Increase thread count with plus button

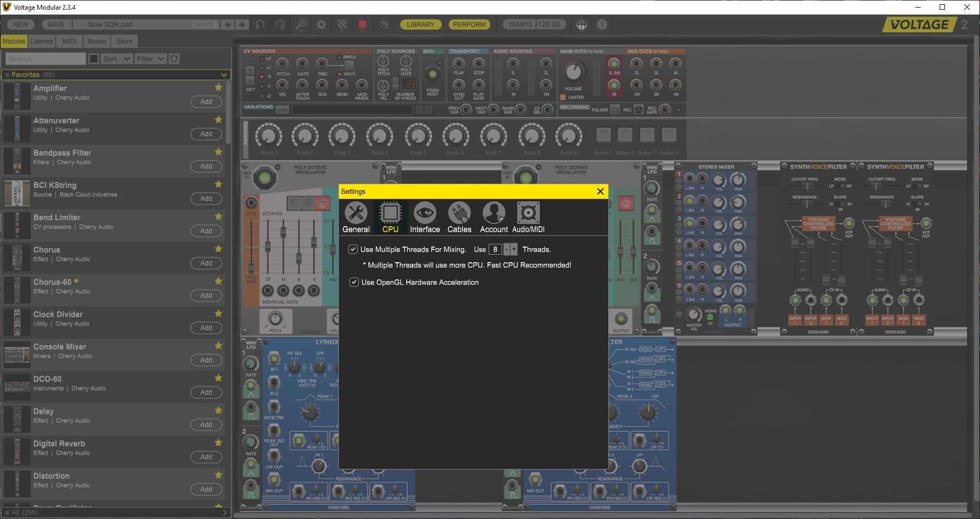pos(514,249)
